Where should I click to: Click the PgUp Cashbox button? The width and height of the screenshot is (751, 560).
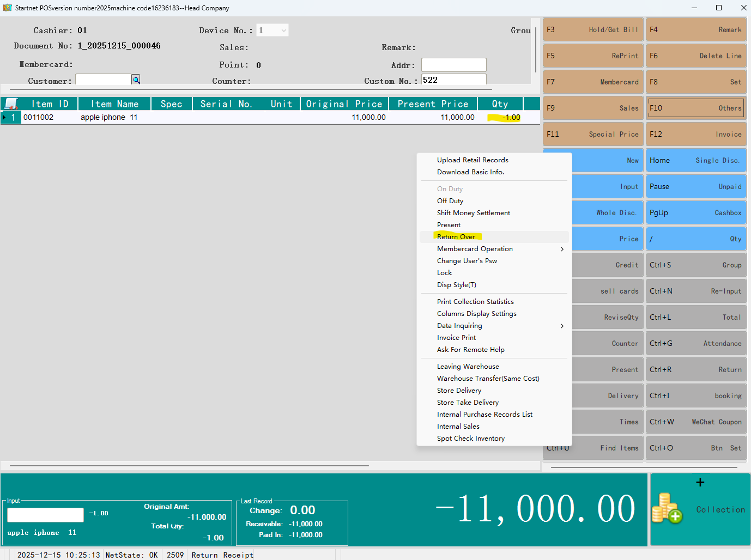(695, 212)
